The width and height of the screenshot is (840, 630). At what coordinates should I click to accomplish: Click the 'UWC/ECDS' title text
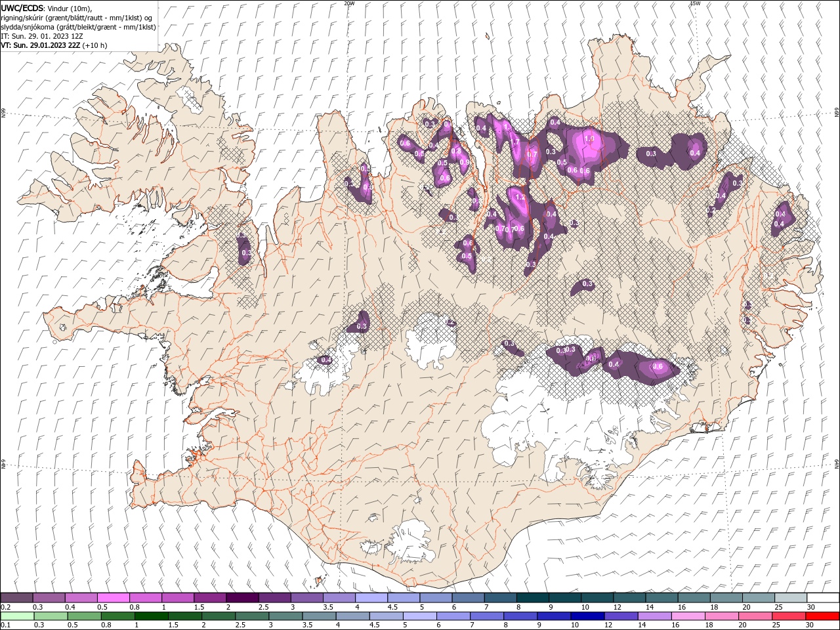[22, 8]
